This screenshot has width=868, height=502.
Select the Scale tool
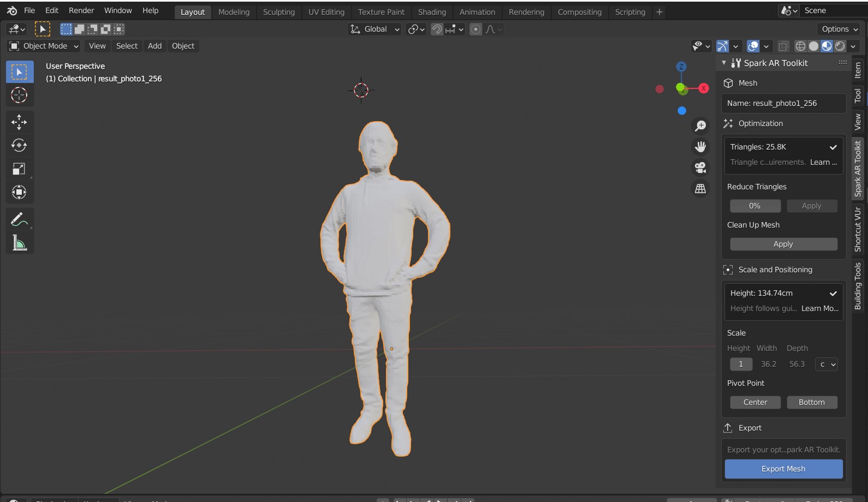coord(19,169)
